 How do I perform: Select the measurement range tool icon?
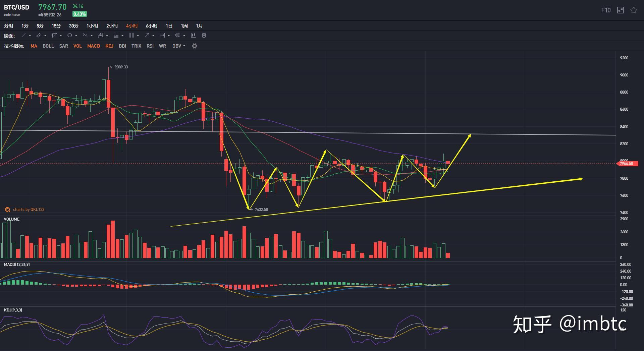[x=162, y=35]
